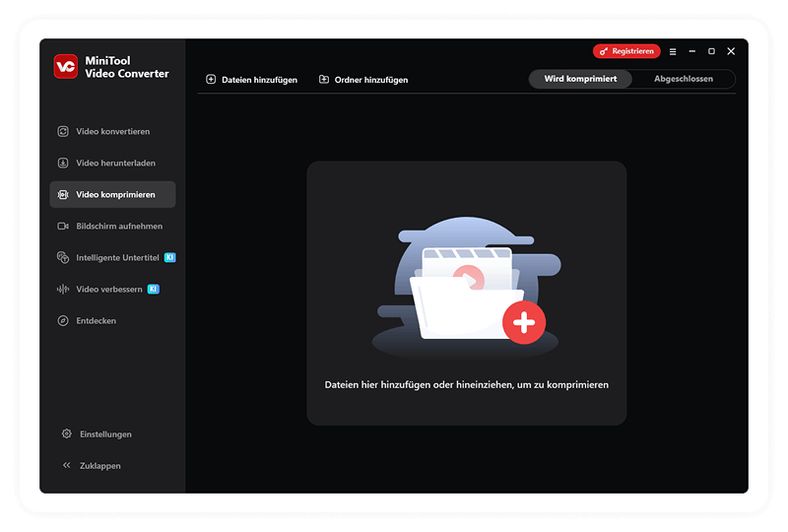
Task: Click the folder illustration in drop zone
Action: [x=466, y=287]
